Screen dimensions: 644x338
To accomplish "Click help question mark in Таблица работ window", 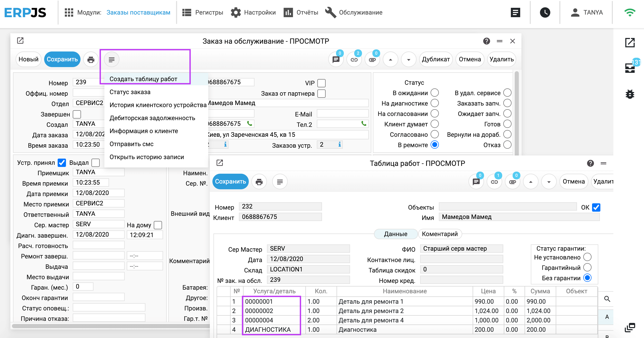I will (x=590, y=163).
